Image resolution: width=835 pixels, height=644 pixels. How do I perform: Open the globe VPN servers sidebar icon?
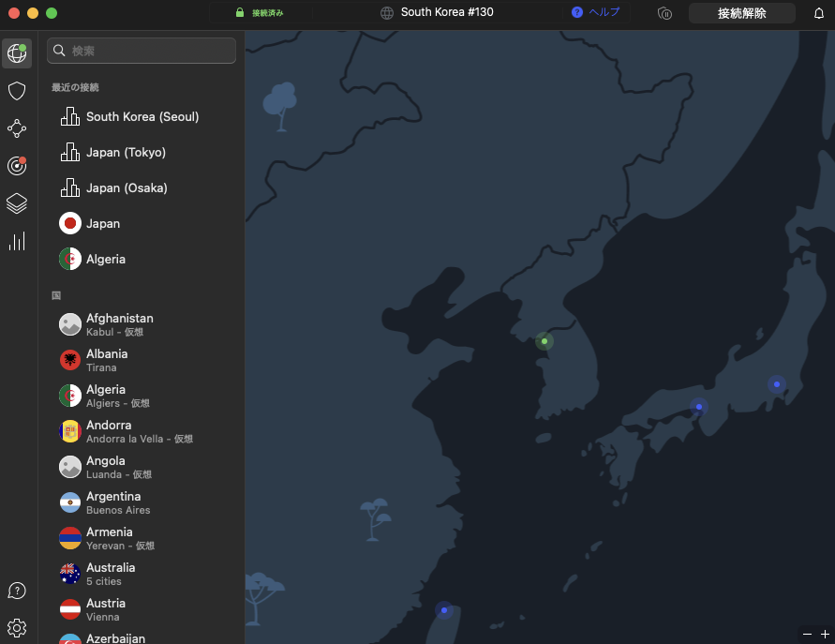16,53
